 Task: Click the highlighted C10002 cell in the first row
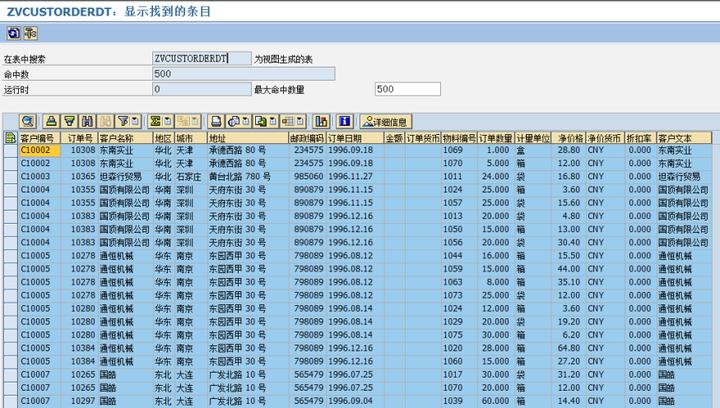tap(39, 150)
